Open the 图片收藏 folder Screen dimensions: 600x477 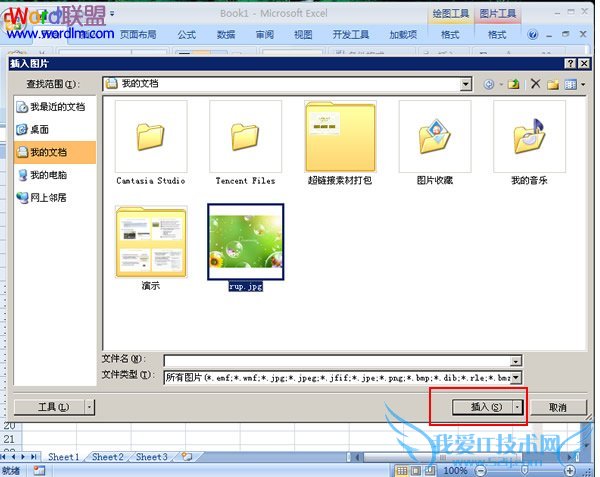coord(435,143)
